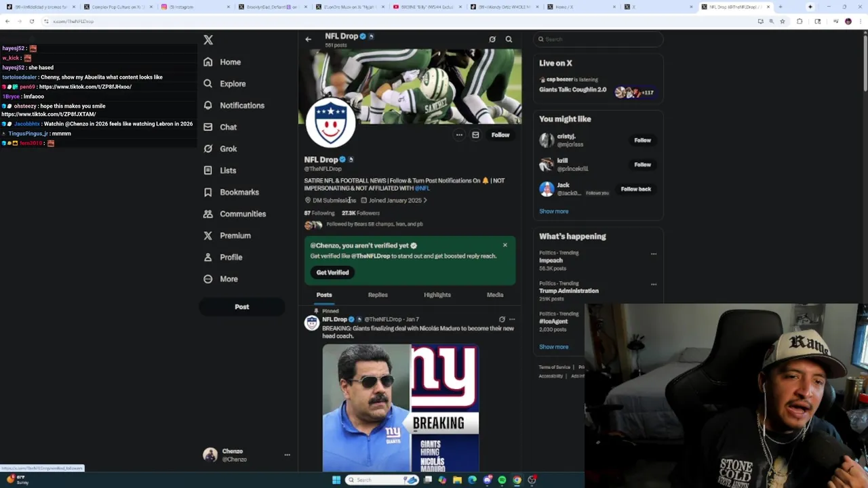Click the Terms of Service link

[x=555, y=367]
